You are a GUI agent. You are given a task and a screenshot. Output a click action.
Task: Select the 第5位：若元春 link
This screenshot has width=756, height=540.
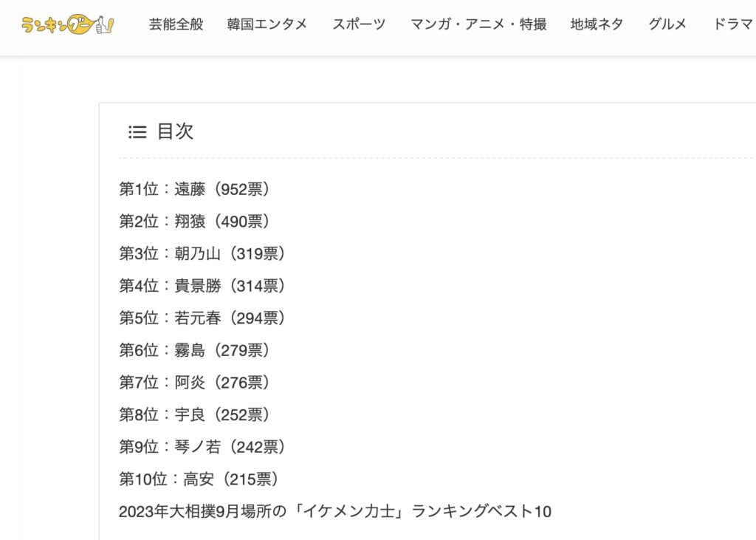click(202, 318)
